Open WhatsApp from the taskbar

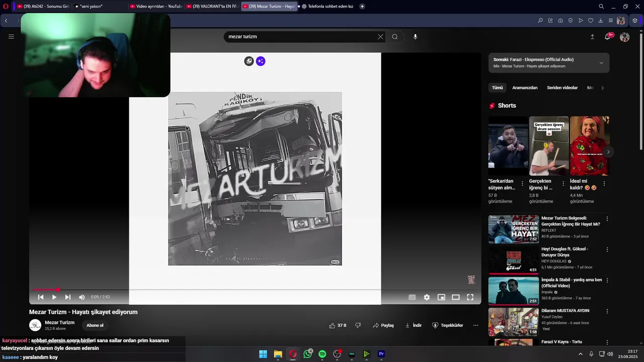click(x=308, y=354)
